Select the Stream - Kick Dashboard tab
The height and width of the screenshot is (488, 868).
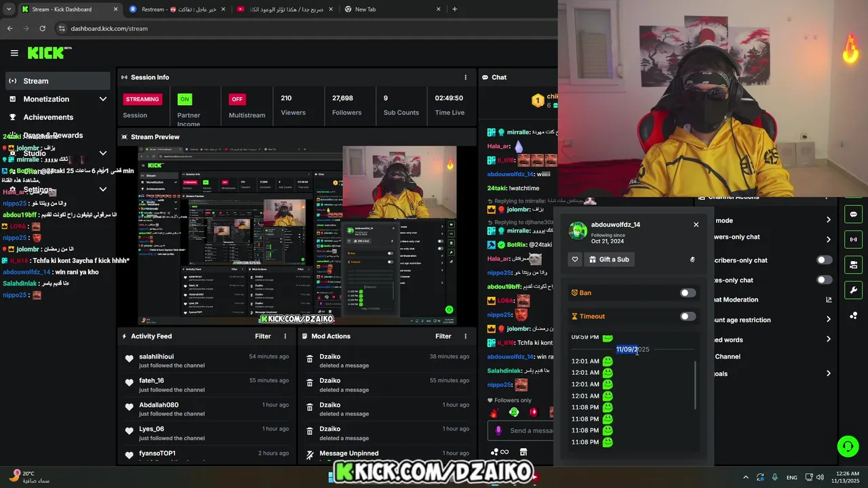[x=70, y=9]
